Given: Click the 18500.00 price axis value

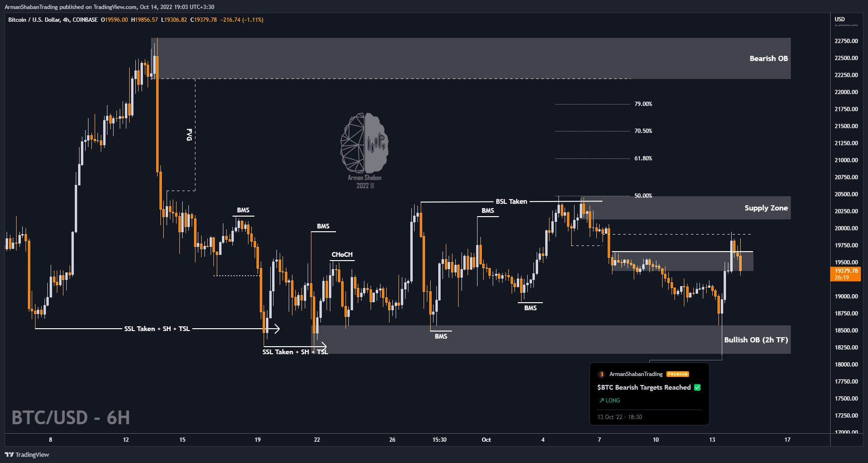Looking at the screenshot, I should tap(846, 331).
